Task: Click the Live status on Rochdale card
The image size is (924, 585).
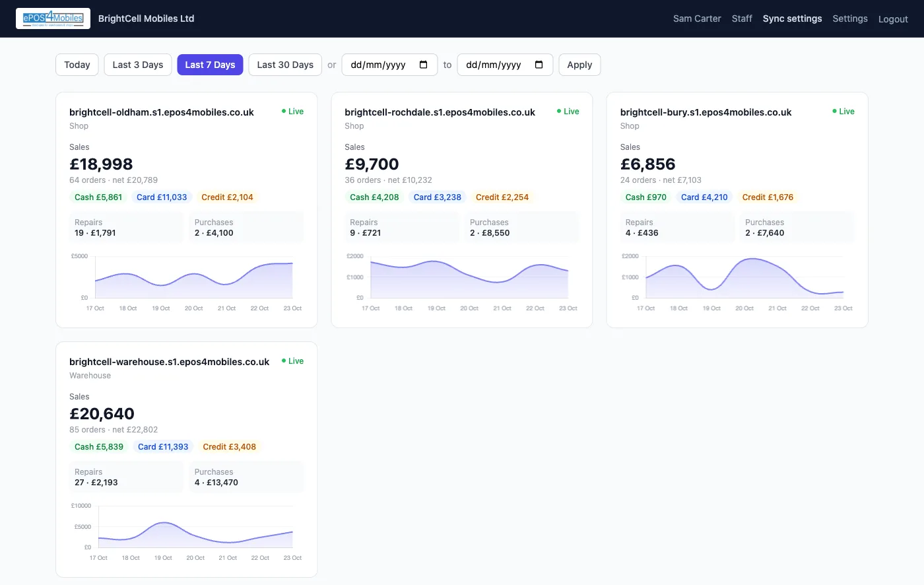Action: (x=568, y=112)
